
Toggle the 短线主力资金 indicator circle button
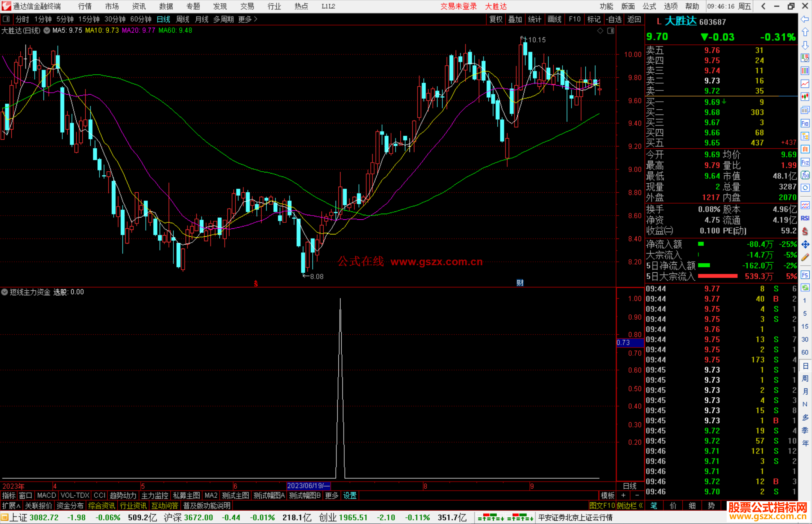[5, 292]
